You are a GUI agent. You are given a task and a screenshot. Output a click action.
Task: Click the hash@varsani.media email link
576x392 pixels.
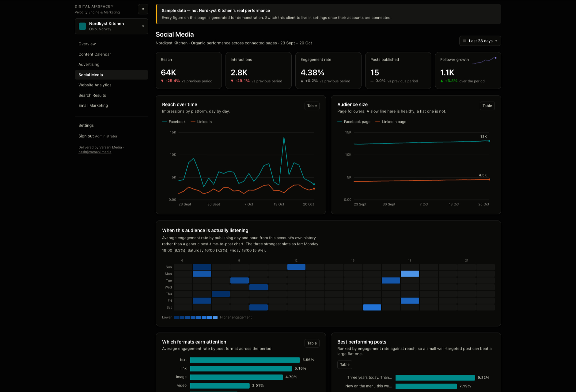(x=95, y=152)
